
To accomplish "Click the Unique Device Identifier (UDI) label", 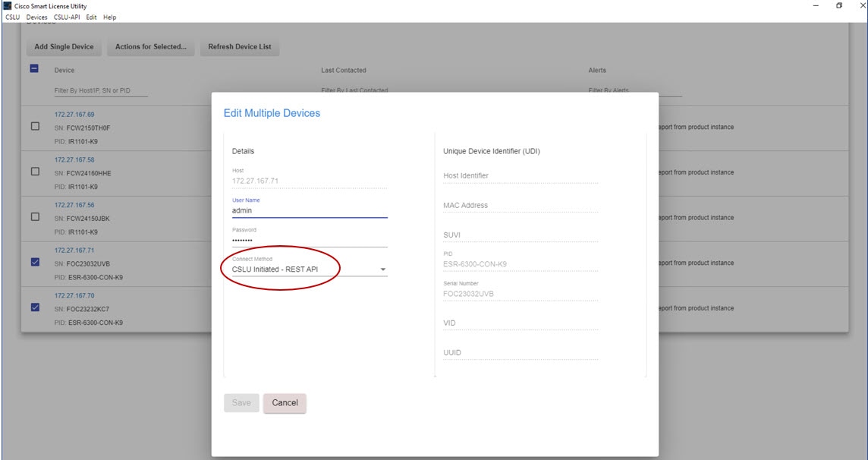I will point(492,151).
